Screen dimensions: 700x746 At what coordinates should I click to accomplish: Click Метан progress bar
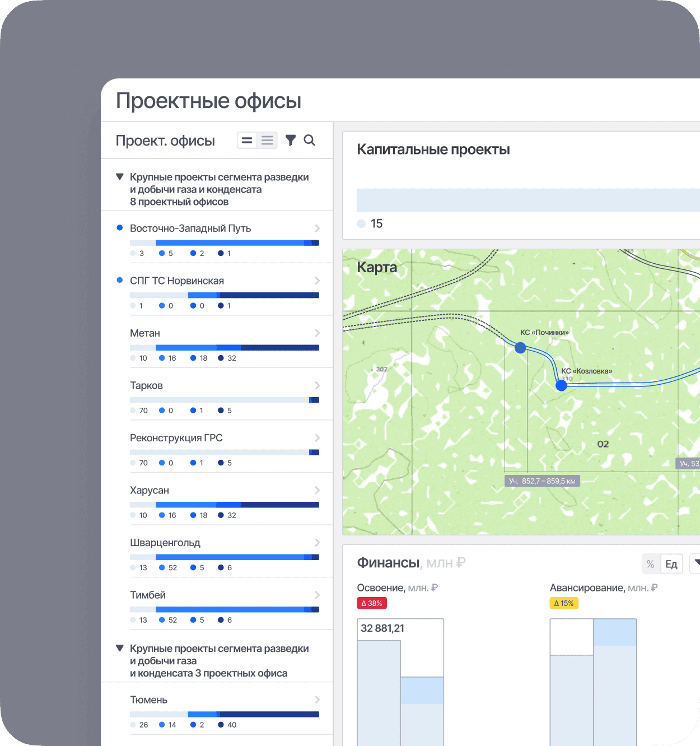pyautogui.click(x=225, y=348)
